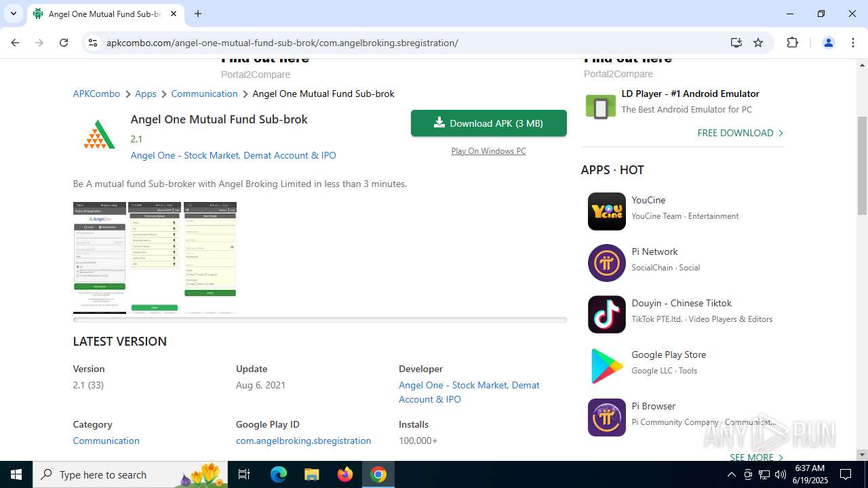Viewport: 868px width, 488px height.
Task: Open the Windows Start menu
Action: (x=16, y=474)
